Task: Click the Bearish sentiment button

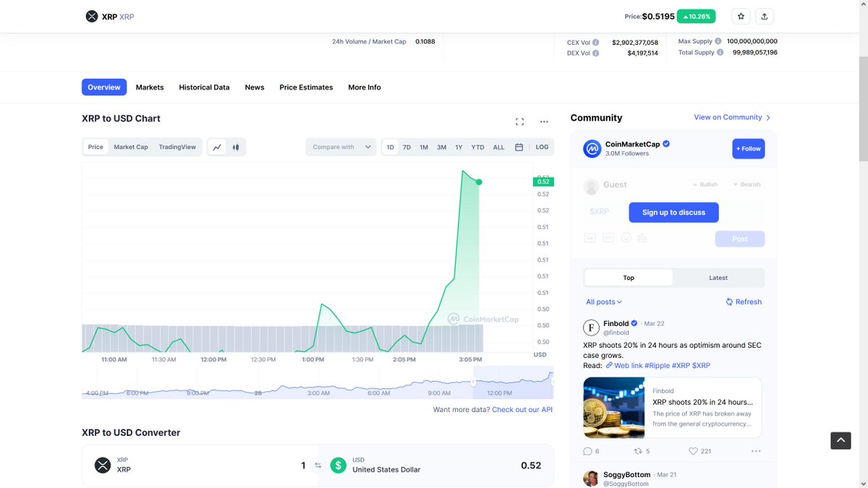Action: (x=746, y=184)
